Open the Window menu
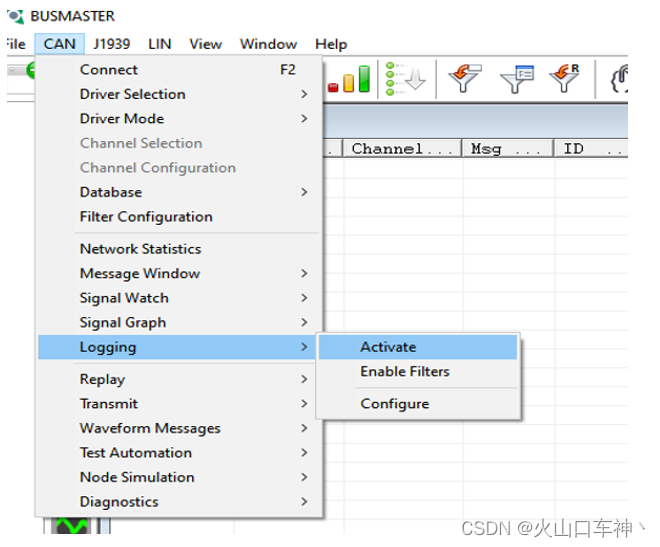Screen dimensions: 660x547 [x=268, y=44]
